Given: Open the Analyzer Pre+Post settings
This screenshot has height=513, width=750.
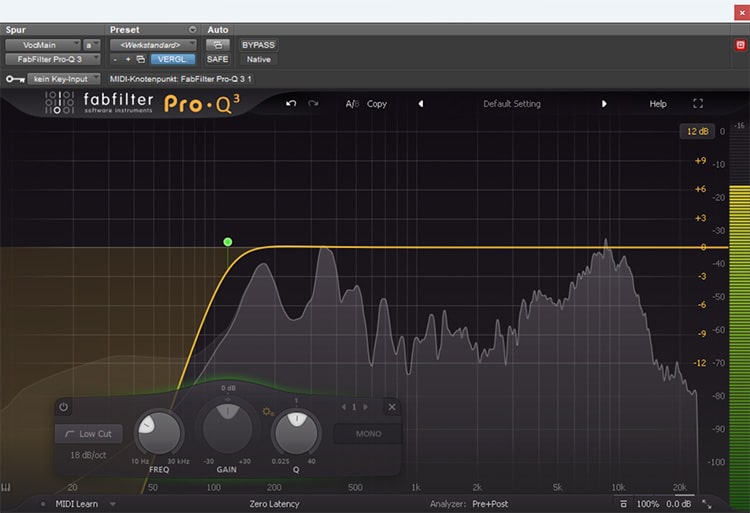Looking at the screenshot, I should (469, 504).
